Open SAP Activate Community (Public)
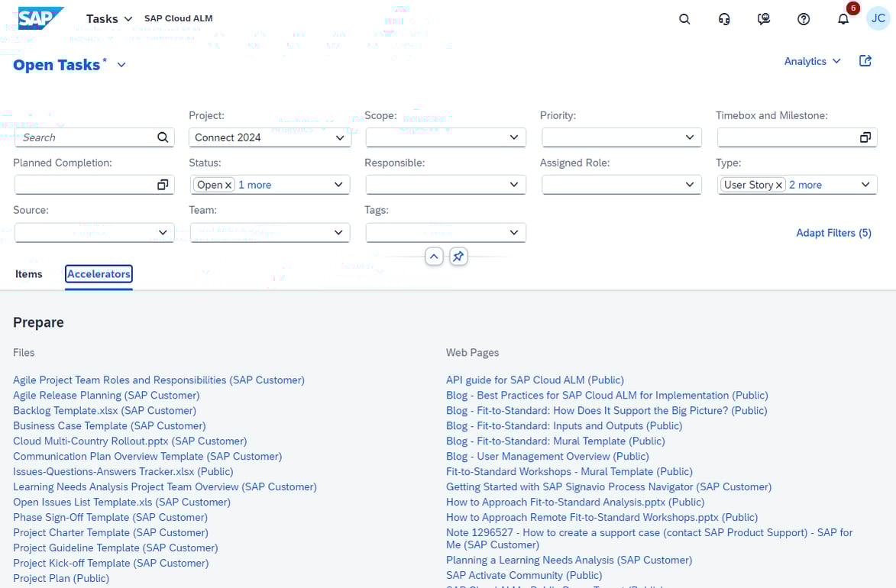Screen dimensions: 896x588 (524, 576)
